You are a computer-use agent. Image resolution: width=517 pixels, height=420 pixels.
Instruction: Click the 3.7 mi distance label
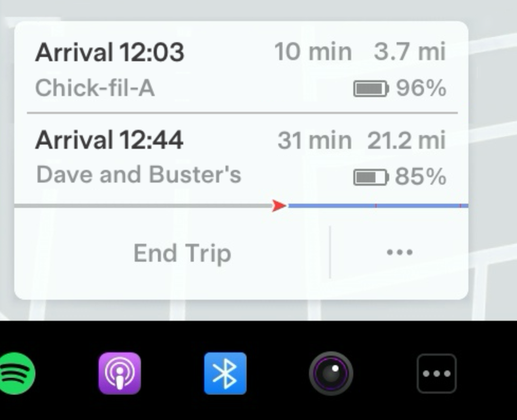click(x=410, y=52)
